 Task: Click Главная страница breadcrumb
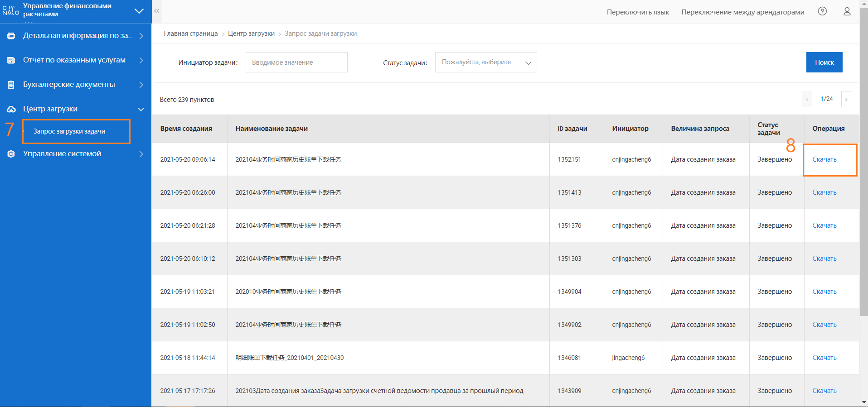pos(191,34)
